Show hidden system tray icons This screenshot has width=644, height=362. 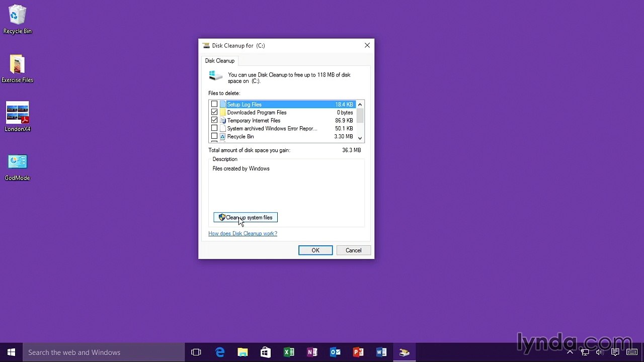[x=570, y=352]
